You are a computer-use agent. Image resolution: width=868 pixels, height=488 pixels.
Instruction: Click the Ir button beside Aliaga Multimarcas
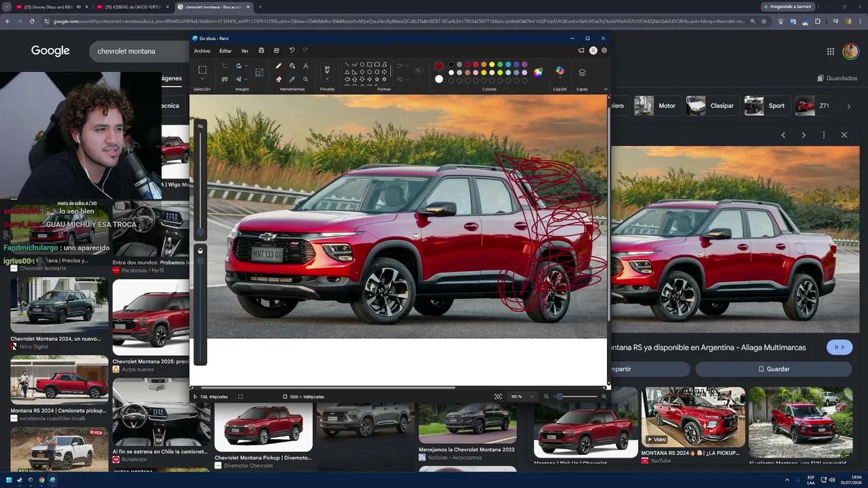[x=840, y=347]
